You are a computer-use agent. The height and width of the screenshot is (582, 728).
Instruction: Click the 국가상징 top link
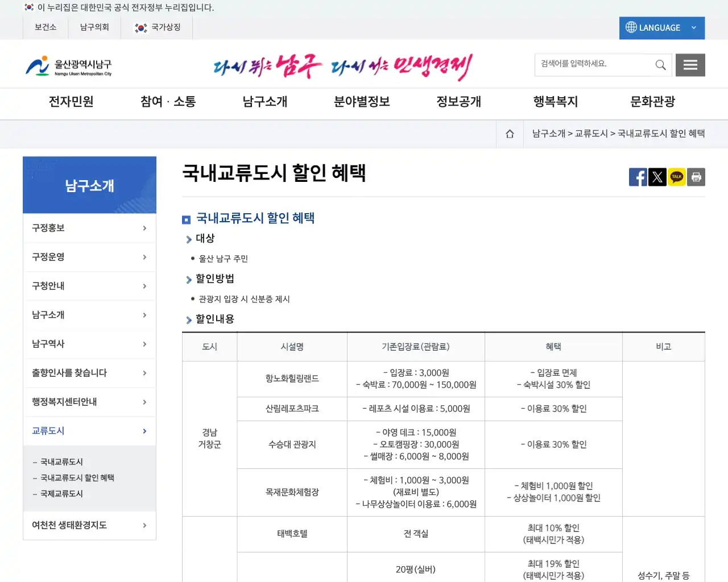[157, 27]
